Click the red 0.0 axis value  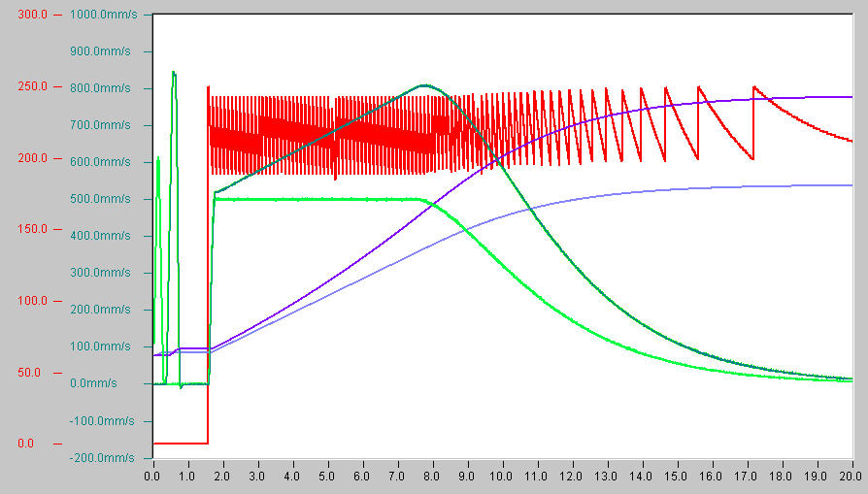(x=26, y=444)
